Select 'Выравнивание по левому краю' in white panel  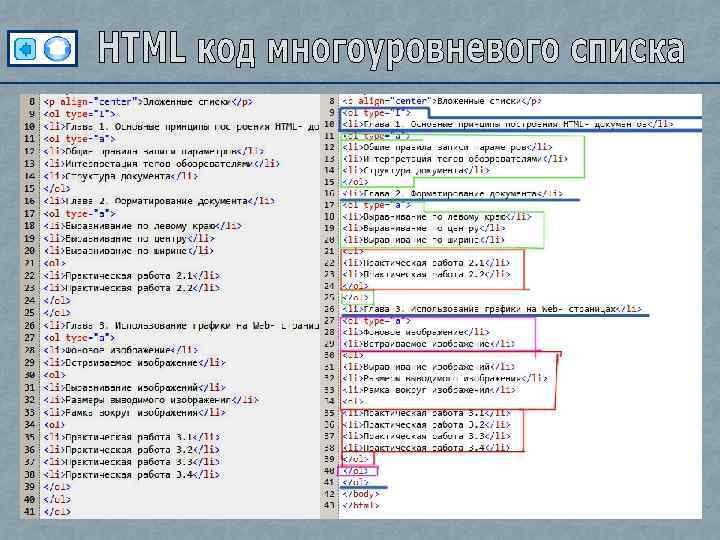[x=436, y=217]
